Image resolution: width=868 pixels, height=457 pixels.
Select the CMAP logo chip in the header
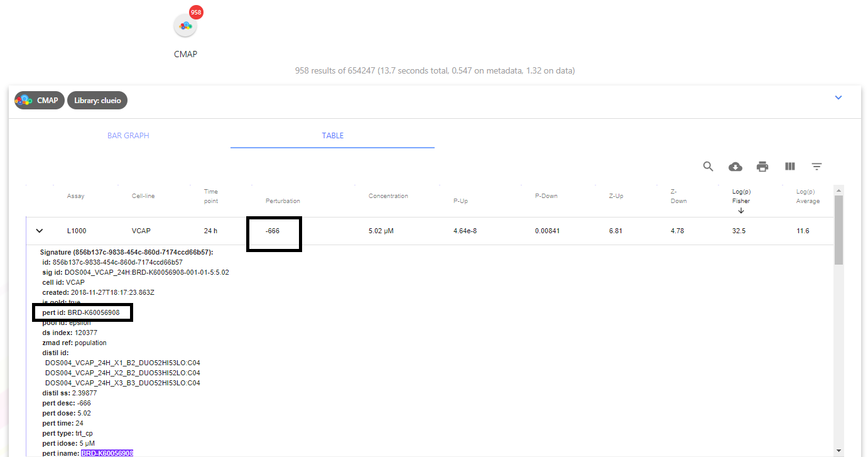pyautogui.click(x=38, y=100)
